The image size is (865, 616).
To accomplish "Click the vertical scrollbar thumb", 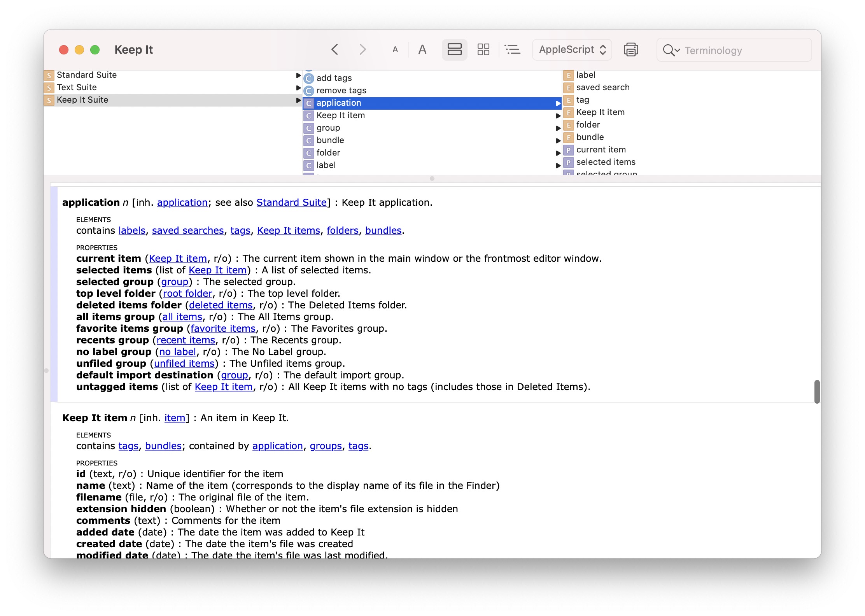I will point(817,392).
